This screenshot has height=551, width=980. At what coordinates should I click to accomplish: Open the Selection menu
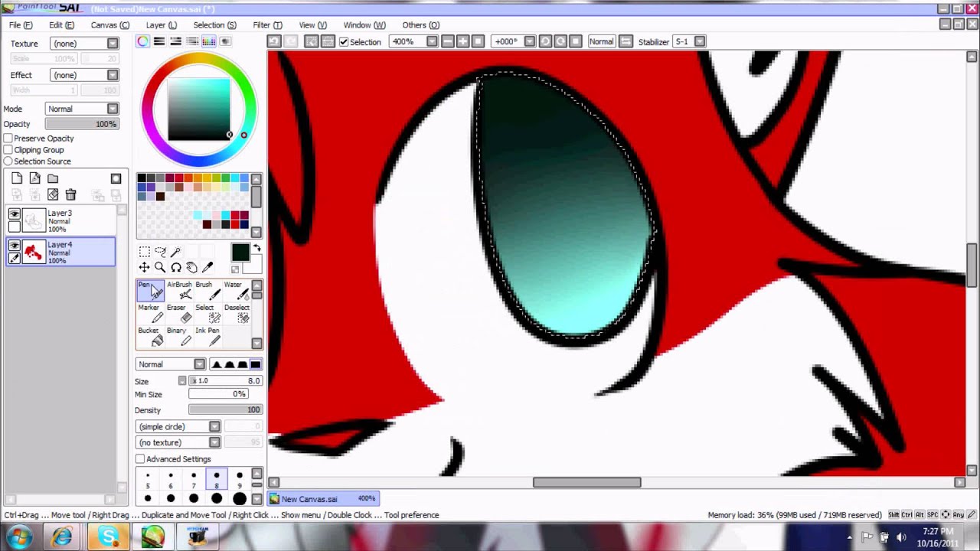(214, 25)
